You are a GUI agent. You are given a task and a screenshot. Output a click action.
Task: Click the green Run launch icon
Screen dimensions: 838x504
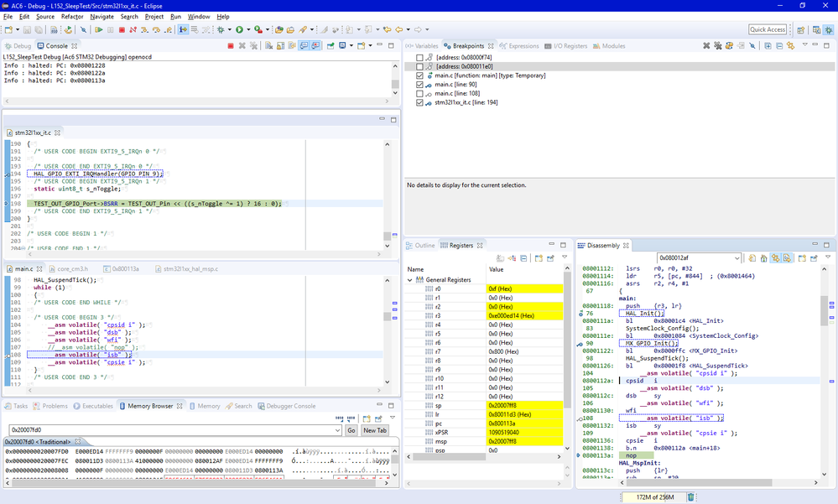pyautogui.click(x=239, y=30)
